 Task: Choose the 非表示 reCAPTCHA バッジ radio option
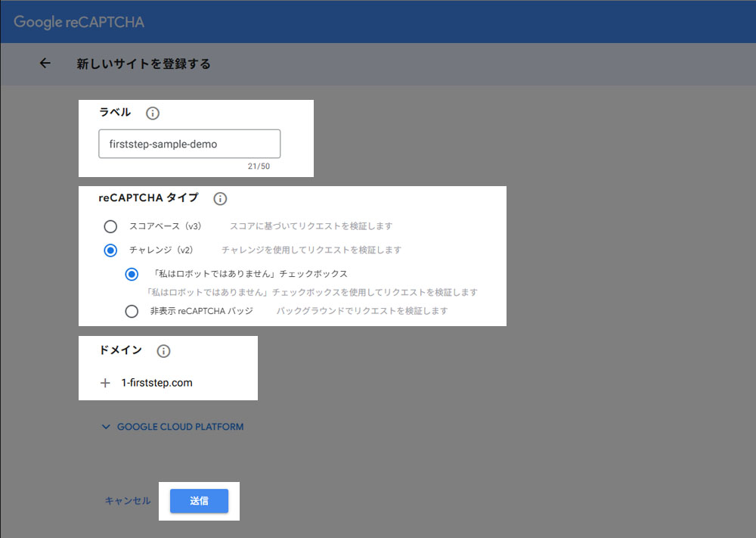[x=132, y=311]
